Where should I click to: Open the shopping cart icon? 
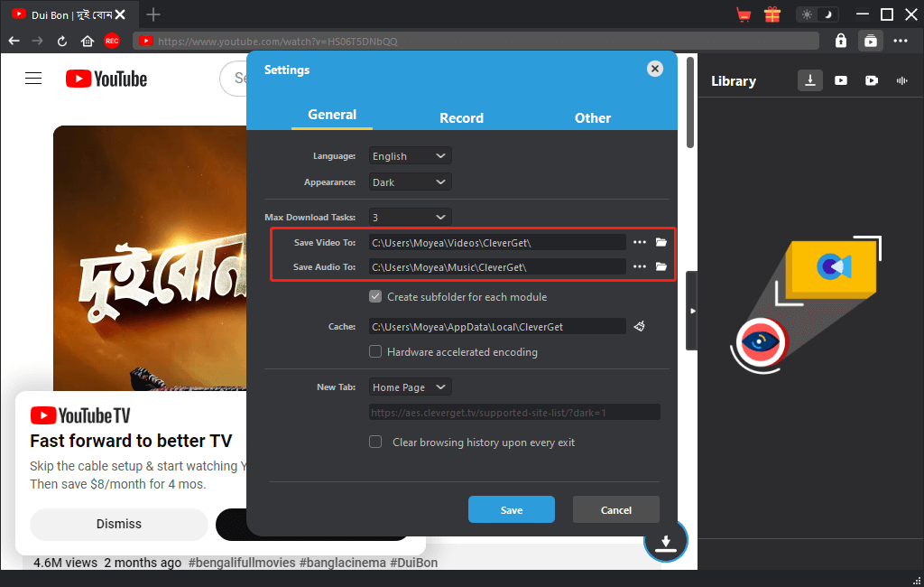pyautogui.click(x=744, y=14)
